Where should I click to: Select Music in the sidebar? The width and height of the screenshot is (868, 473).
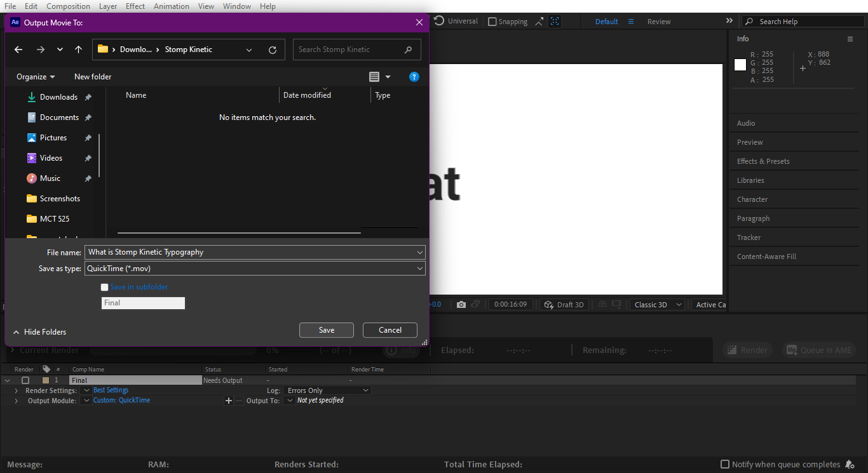(50, 178)
